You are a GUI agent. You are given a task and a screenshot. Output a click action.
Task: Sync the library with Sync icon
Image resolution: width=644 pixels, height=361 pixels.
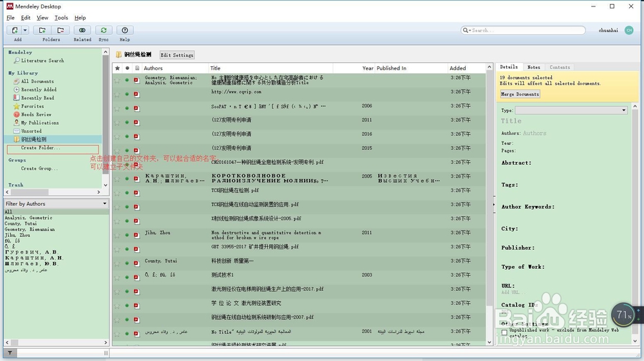[x=104, y=30]
